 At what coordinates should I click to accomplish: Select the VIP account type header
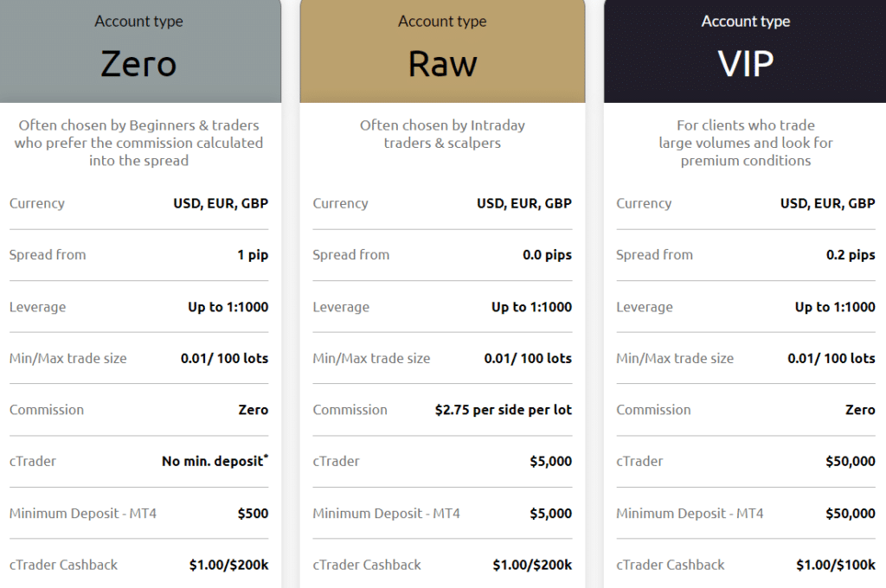click(x=745, y=51)
